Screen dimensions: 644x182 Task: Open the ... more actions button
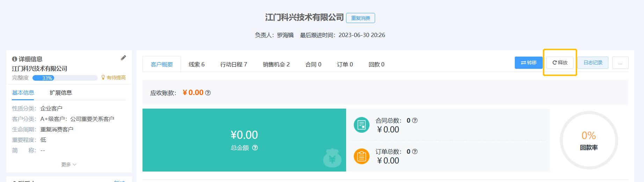(x=620, y=63)
